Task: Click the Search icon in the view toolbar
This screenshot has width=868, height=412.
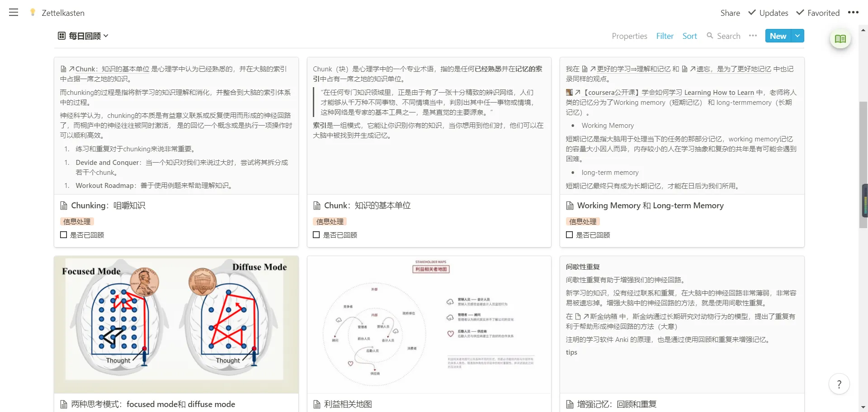Action: (709, 36)
